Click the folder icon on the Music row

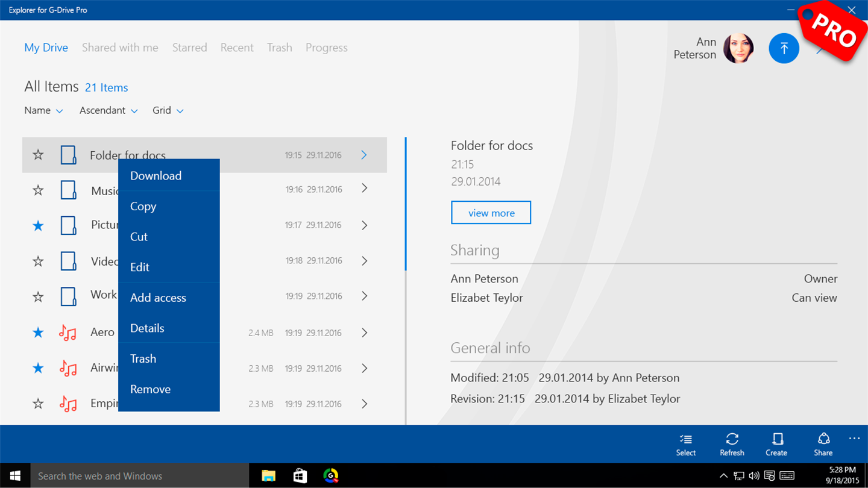(69, 190)
